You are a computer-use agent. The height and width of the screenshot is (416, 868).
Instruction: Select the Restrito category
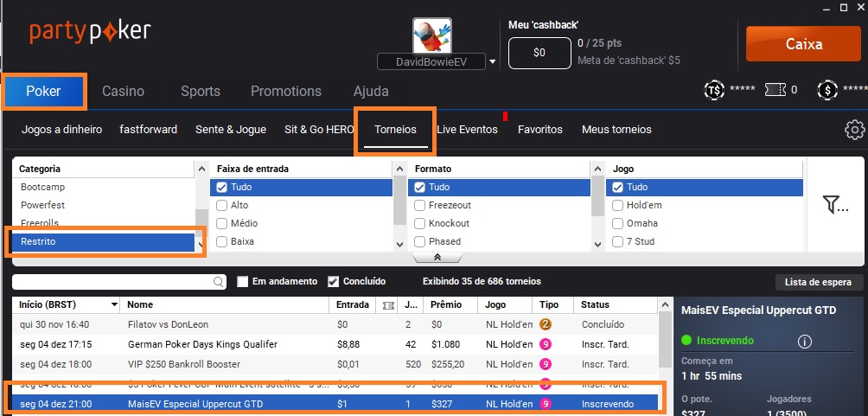(x=103, y=242)
